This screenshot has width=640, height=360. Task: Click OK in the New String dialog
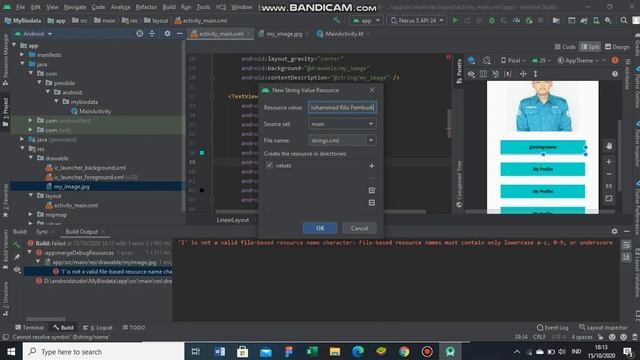(x=320, y=228)
